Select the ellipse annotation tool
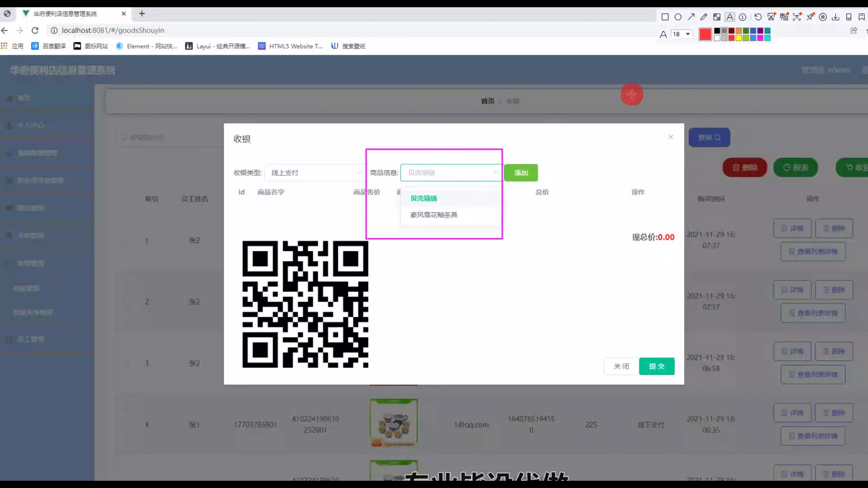This screenshot has height=488, width=868. (678, 17)
